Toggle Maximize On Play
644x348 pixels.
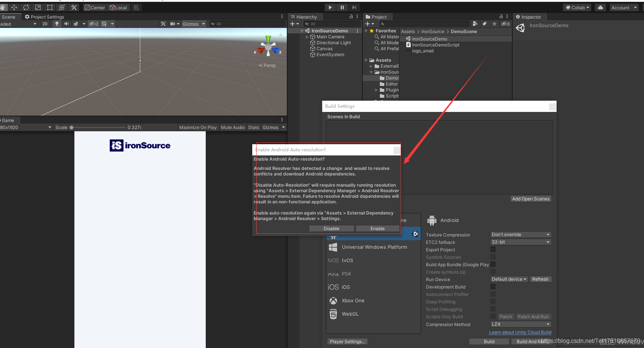[198, 128]
